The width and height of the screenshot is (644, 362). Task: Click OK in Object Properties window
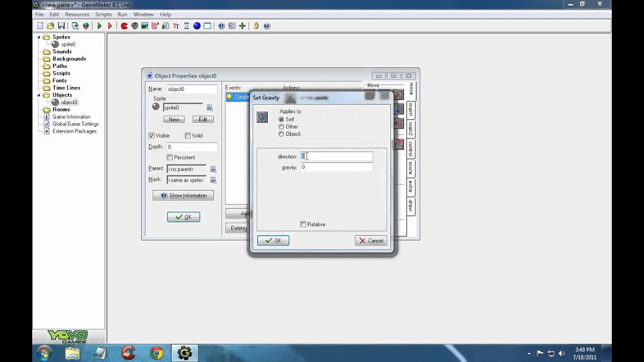[x=184, y=217]
